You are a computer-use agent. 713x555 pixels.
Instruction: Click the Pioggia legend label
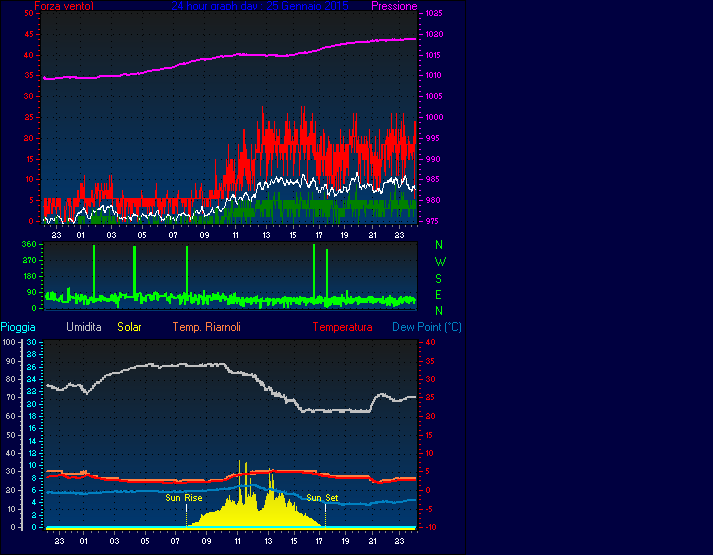pos(19,327)
